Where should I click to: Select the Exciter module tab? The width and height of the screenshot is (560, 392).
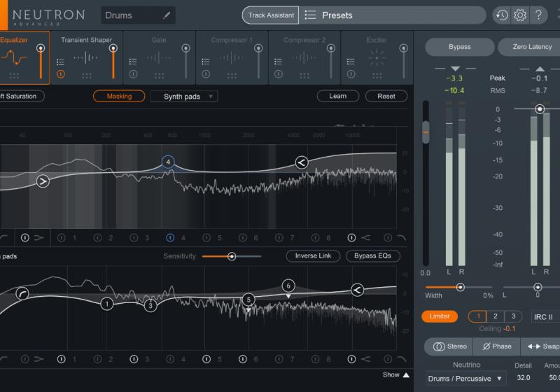tap(377, 57)
